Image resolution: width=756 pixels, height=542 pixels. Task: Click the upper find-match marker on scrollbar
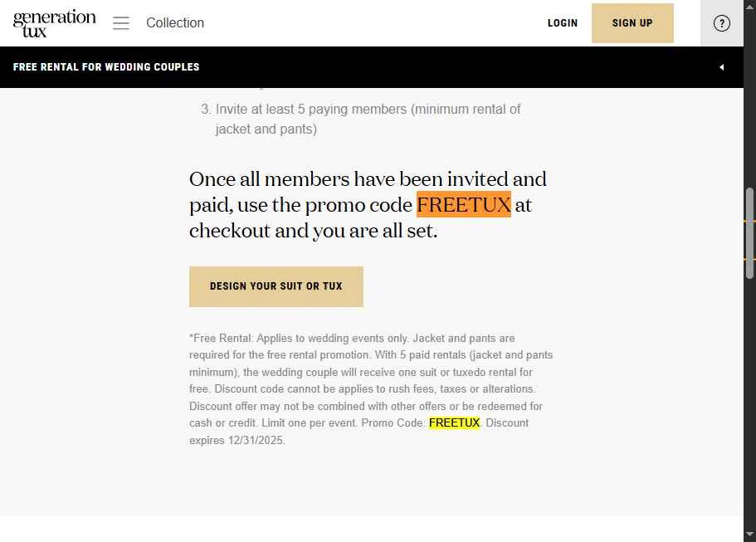click(x=750, y=222)
